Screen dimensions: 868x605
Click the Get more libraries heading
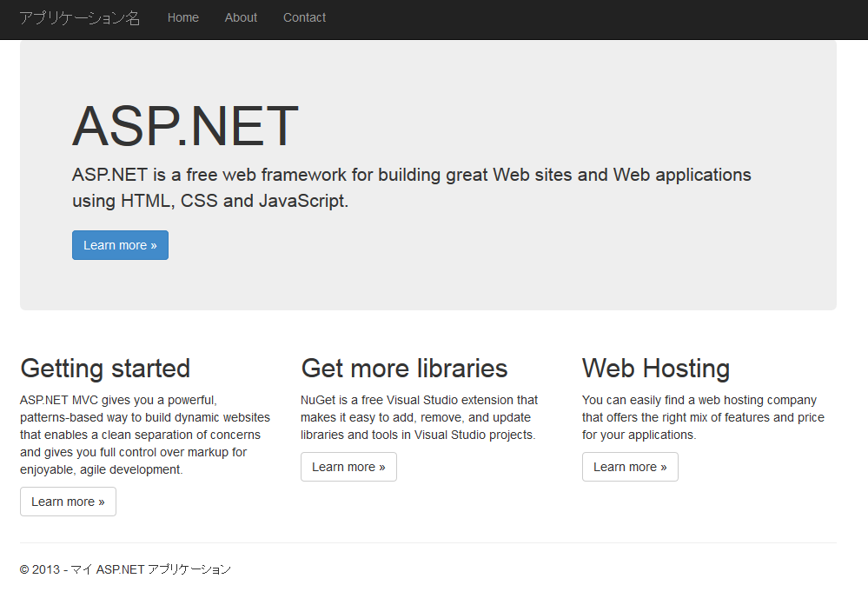[x=404, y=369]
